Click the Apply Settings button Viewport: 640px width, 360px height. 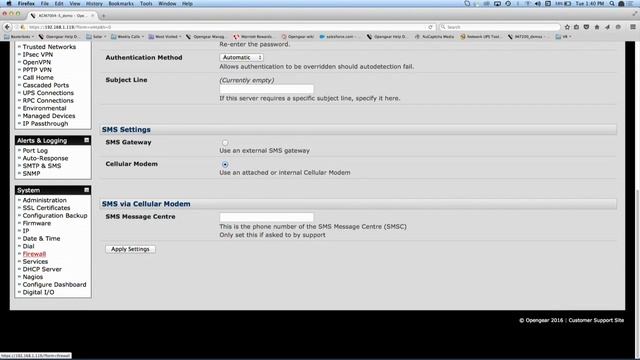tap(130, 249)
